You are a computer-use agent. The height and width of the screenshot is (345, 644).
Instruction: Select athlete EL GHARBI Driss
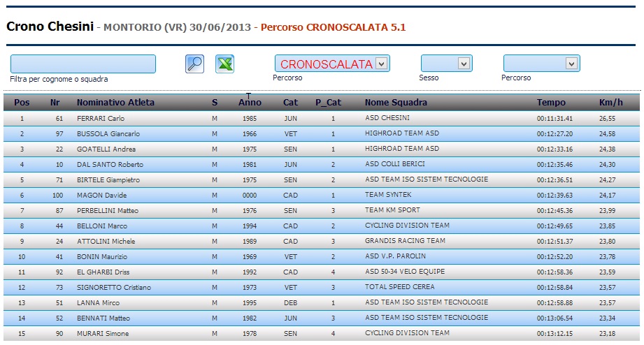[103, 272]
